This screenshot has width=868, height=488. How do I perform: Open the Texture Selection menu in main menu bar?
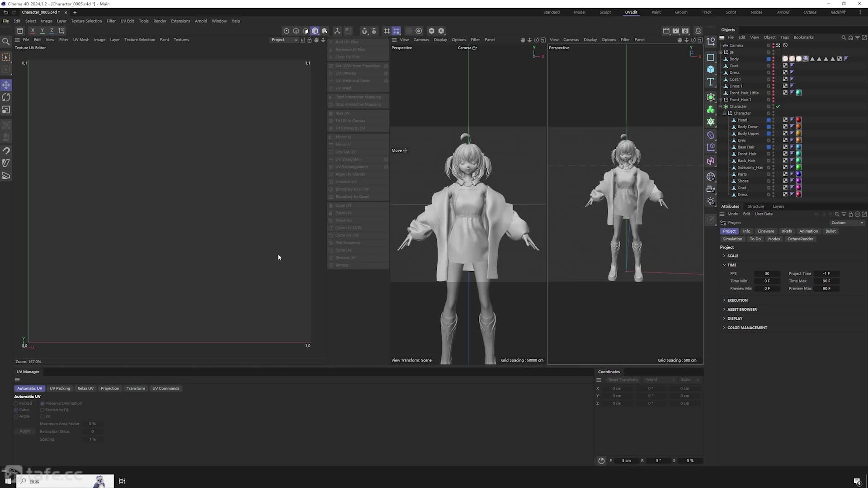coord(86,21)
